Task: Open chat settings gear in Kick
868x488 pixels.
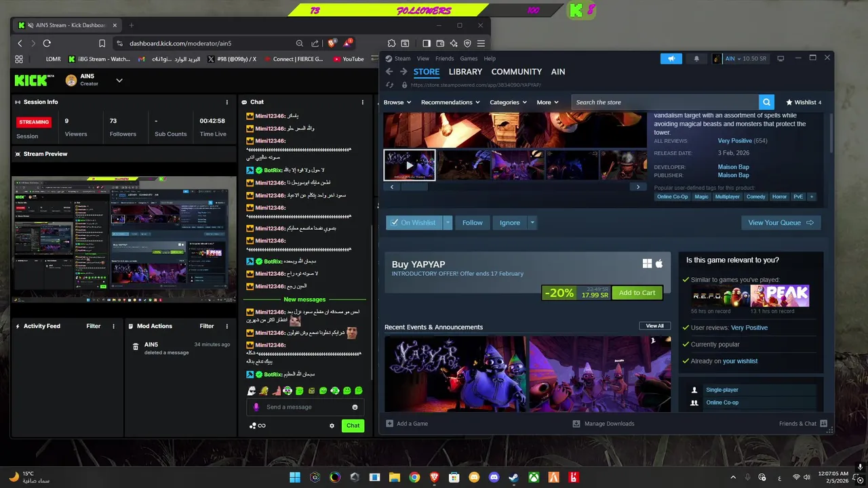Action: [332, 426]
